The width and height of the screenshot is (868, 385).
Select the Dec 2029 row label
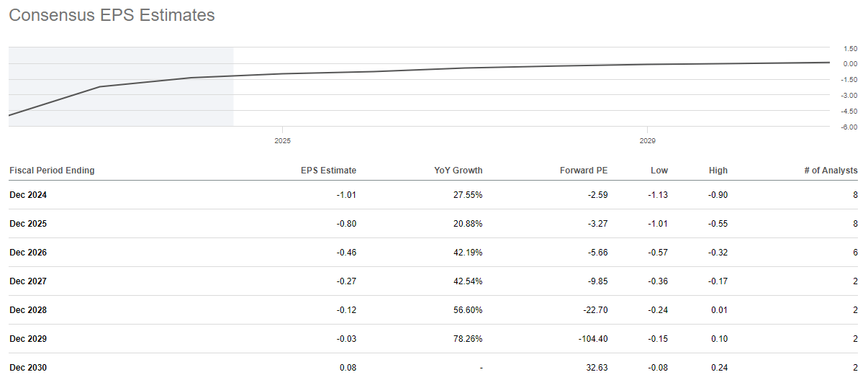tap(28, 339)
